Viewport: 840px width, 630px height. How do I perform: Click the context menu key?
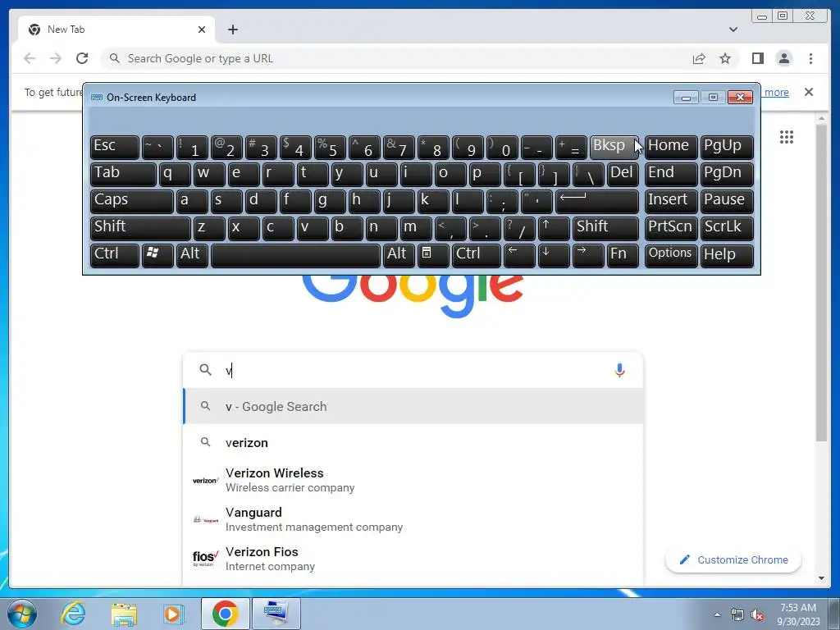click(433, 255)
